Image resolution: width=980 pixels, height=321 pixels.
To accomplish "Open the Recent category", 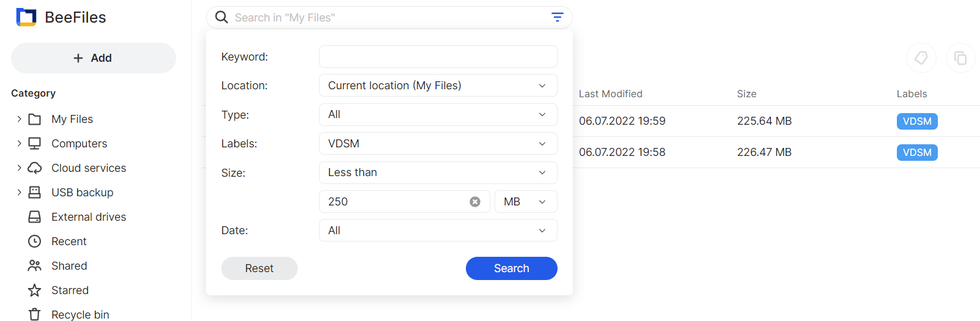I will tap(68, 242).
